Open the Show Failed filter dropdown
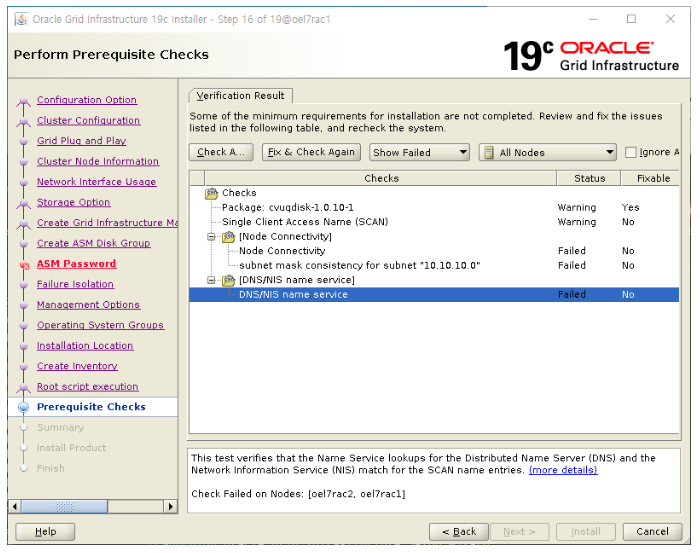This screenshot has height=553, width=700. click(419, 153)
